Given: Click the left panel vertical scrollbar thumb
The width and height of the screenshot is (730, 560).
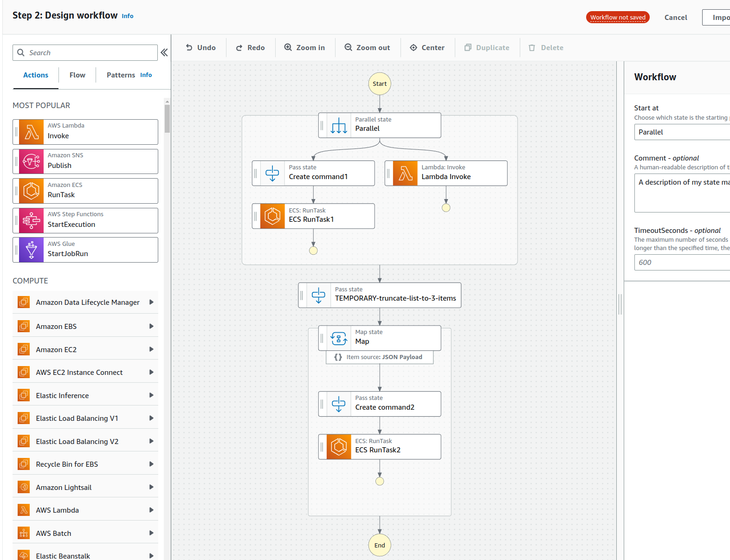Looking at the screenshot, I should 167,118.
